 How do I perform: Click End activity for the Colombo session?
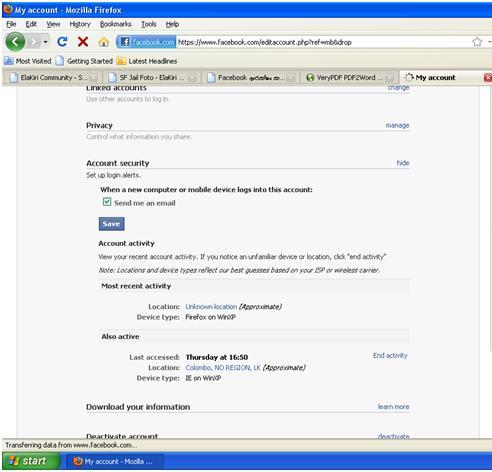[x=390, y=355]
